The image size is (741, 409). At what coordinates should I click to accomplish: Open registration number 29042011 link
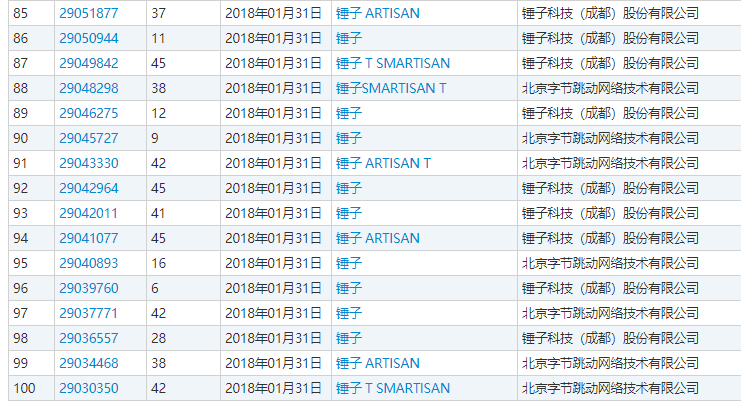click(x=88, y=214)
